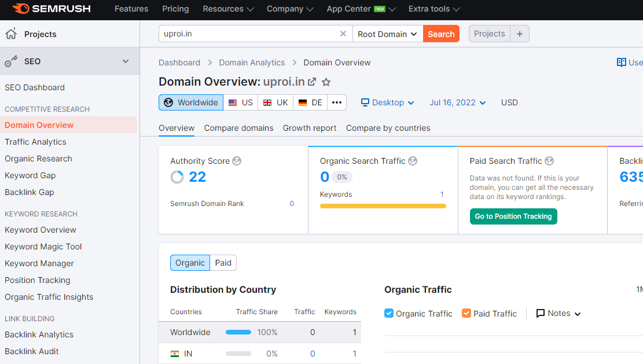This screenshot has width=643, height=364.
Task: Open Backlink Audit in sidebar
Action: (x=32, y=351)
